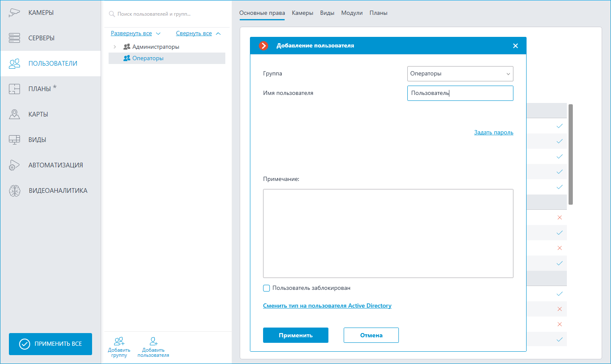
Task: Click the Применить button
Action: pos(296,335)
